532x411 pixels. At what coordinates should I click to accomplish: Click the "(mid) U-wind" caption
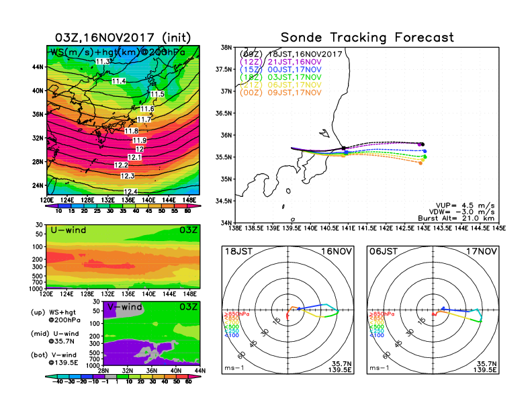[x=54, y=334]
